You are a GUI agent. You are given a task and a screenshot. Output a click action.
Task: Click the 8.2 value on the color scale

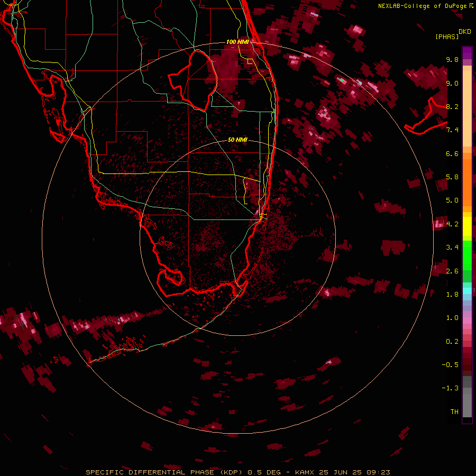(452, 106)
